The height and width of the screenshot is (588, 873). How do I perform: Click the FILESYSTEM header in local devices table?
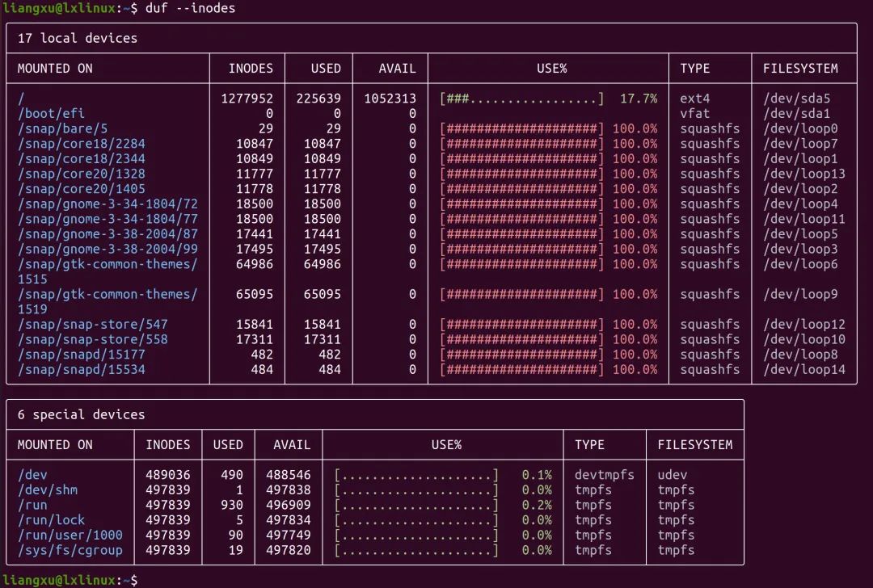tap(800, 69)
